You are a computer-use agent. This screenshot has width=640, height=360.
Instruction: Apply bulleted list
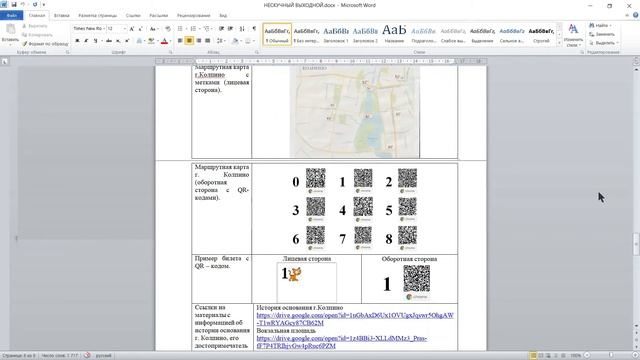point(180,29)
